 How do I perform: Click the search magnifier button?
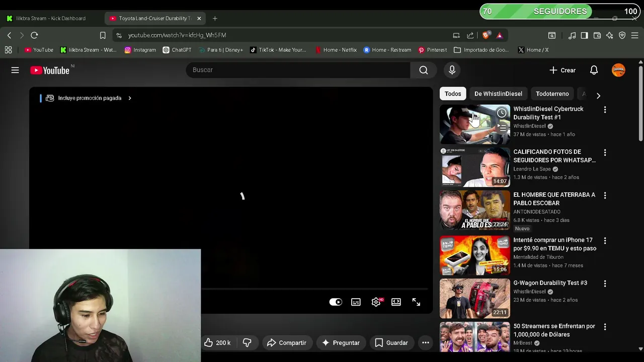pyautogui.click(x=424, y=70)
